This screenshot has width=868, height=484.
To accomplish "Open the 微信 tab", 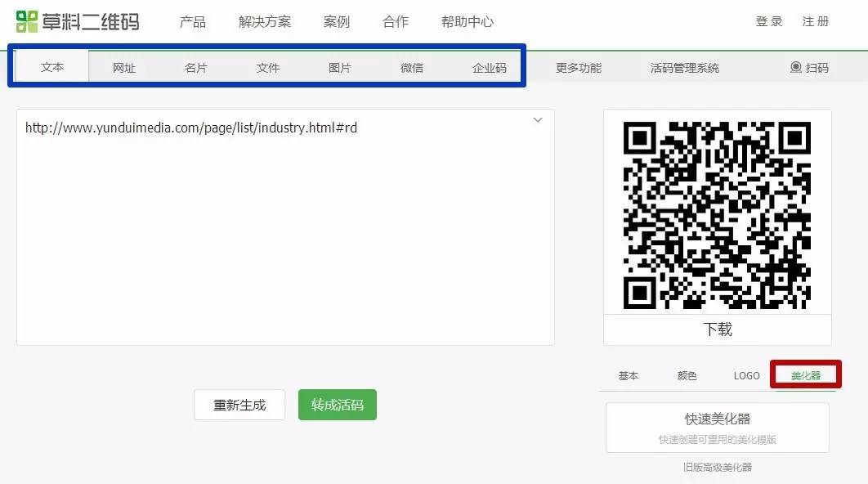I will tap(412, 67).
